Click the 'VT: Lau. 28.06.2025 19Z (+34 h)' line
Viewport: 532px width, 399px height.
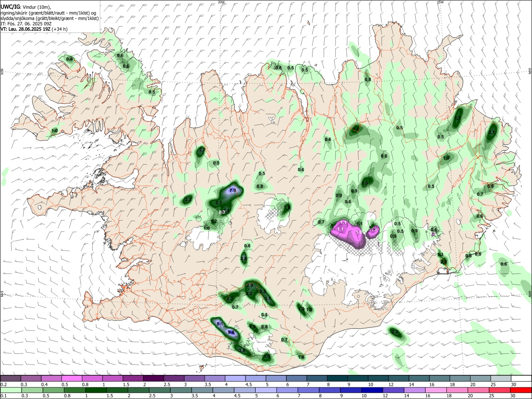pos(34,29)
